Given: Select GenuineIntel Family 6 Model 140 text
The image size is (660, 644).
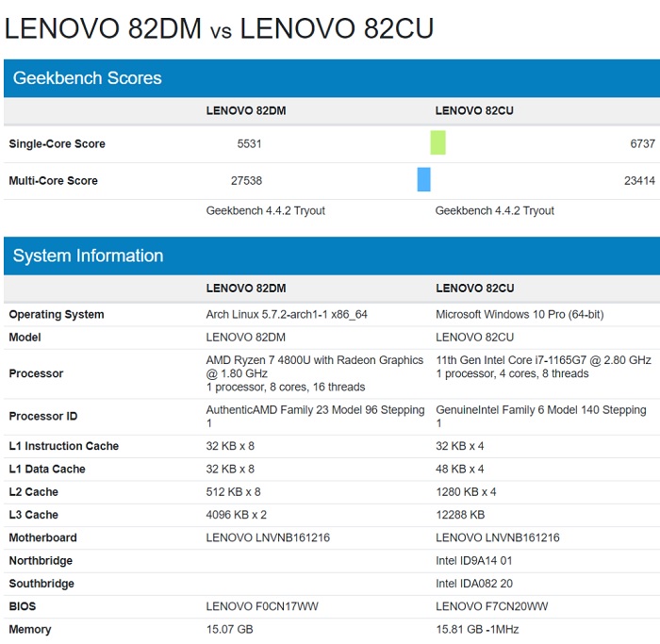Looking at the screenshot, I should click(x=541, y=416).
